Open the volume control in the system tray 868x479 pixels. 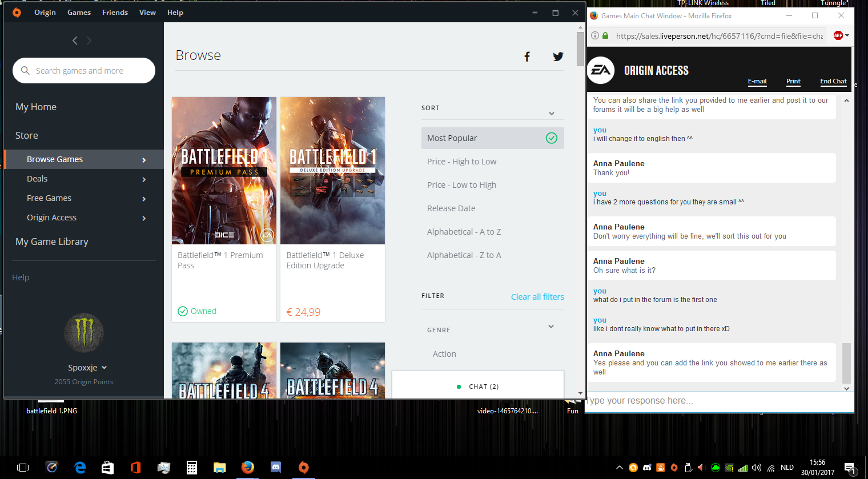click(x=757, y=468)
